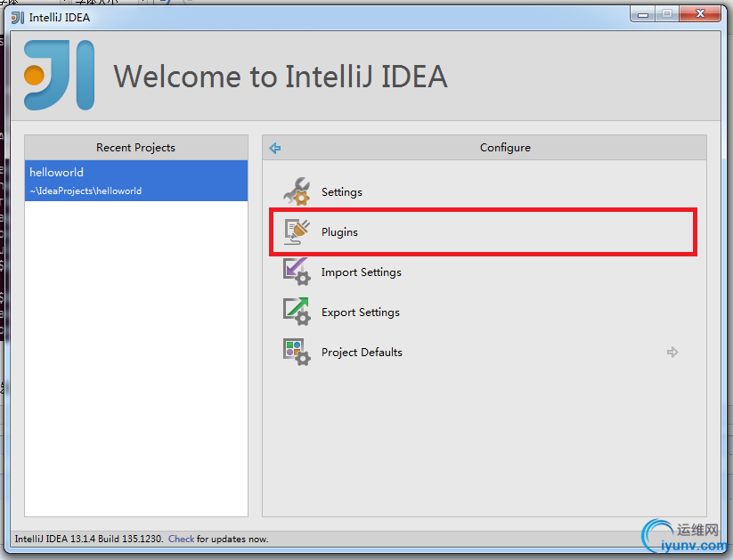Choose Export Settings
The image size is (733, 560).
(361, 312)
